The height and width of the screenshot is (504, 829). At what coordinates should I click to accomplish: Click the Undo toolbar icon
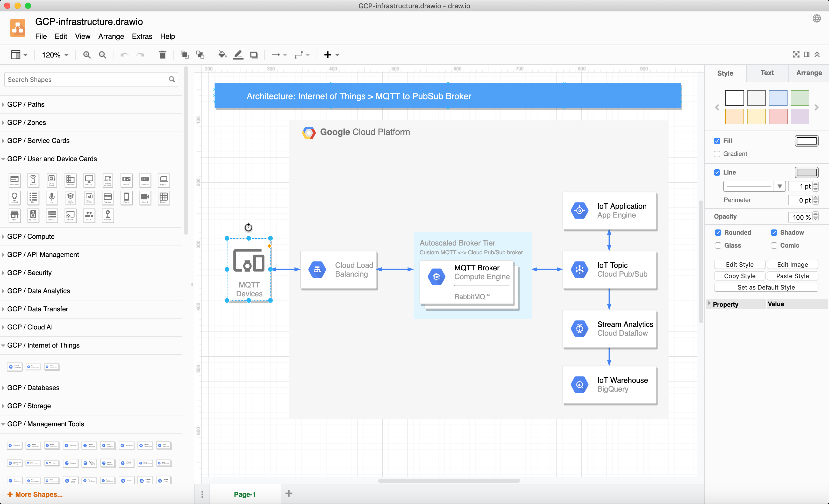tap(124, 54)
